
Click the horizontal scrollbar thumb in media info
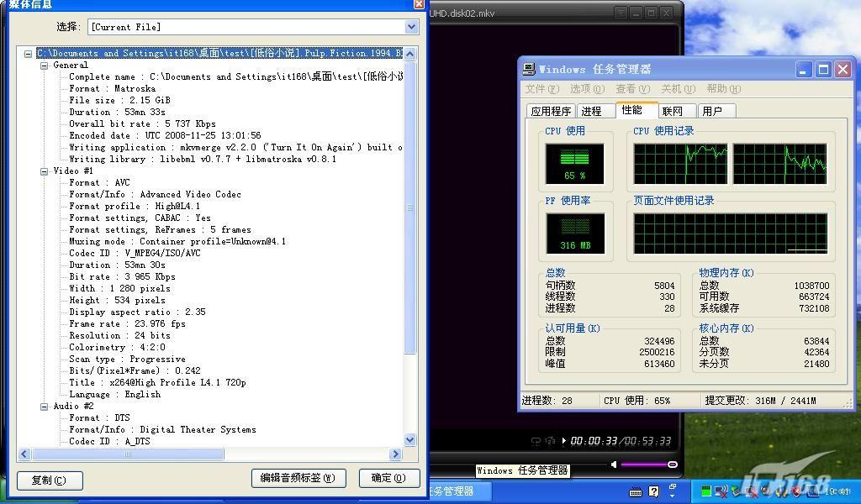(128, 454)
